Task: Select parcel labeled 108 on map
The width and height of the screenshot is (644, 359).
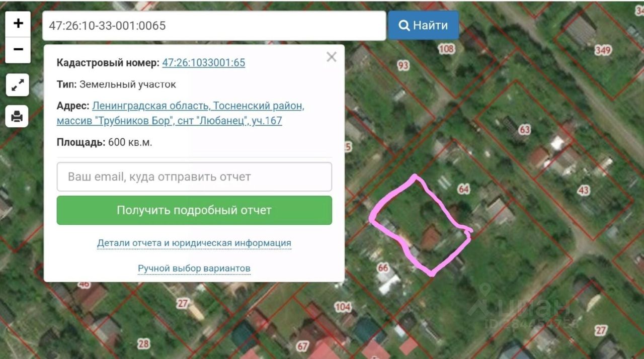Action: (x=446, y=49)
